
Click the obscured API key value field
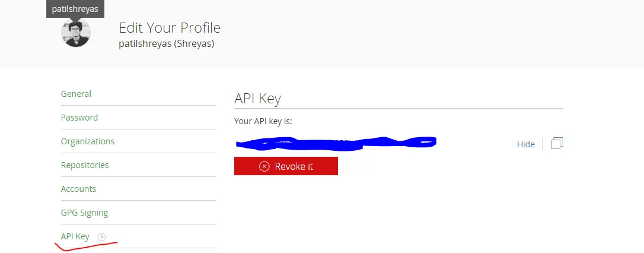point(336,143)
